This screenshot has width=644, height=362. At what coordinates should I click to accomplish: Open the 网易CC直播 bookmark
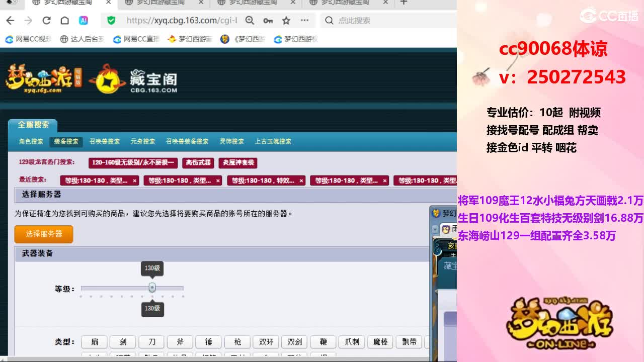tap(136, 39)
